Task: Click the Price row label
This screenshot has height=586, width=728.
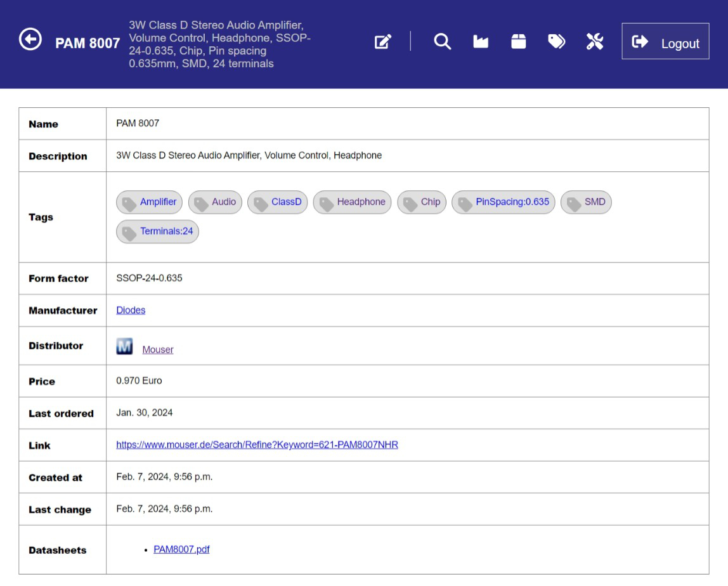Action: click(x=42, y=381)
